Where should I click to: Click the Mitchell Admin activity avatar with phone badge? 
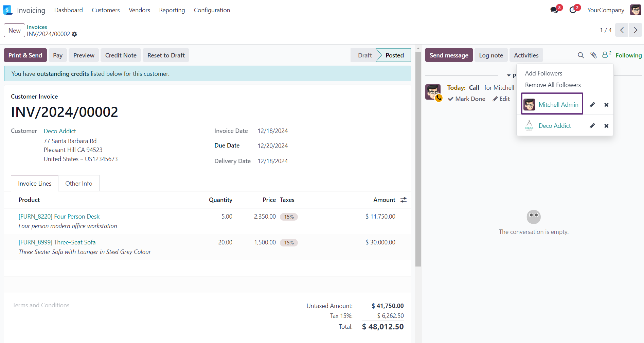[x=433, y=92]
